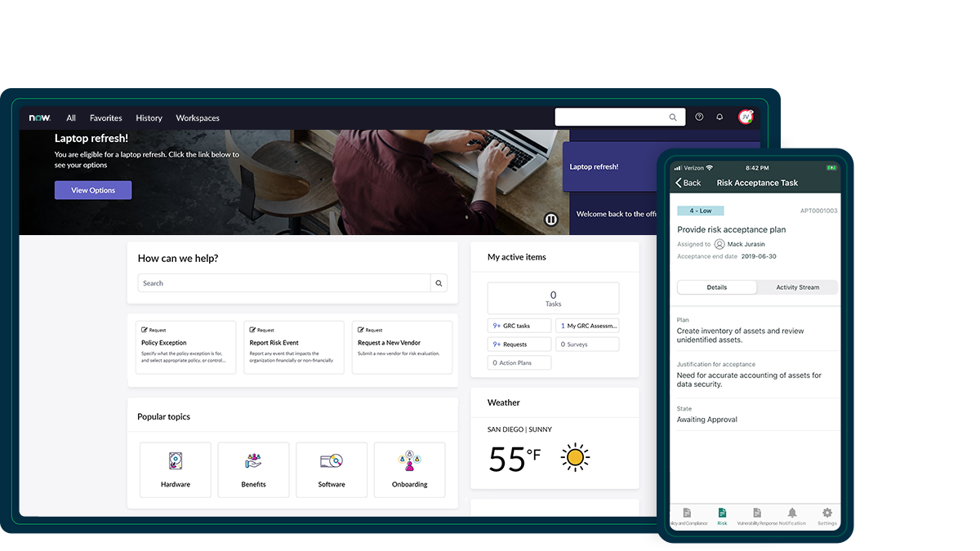Open the All menu
The image size is (980, 551).
coord(71,118)
